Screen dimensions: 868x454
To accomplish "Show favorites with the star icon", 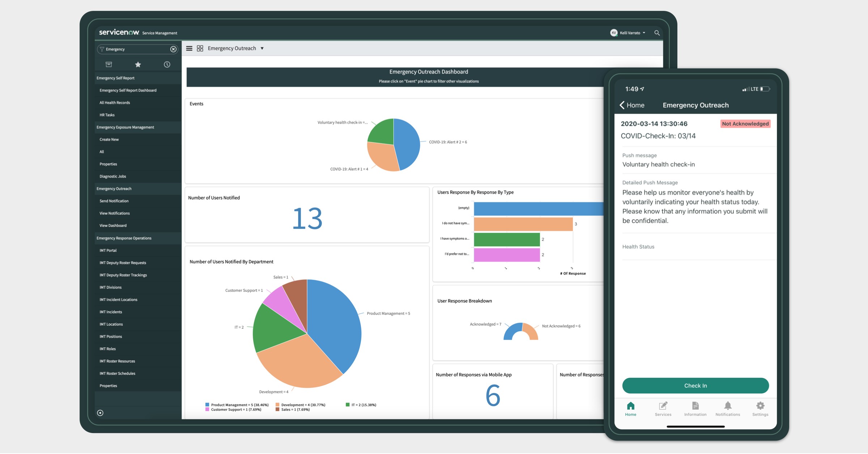I will click(x=138, y=64).
